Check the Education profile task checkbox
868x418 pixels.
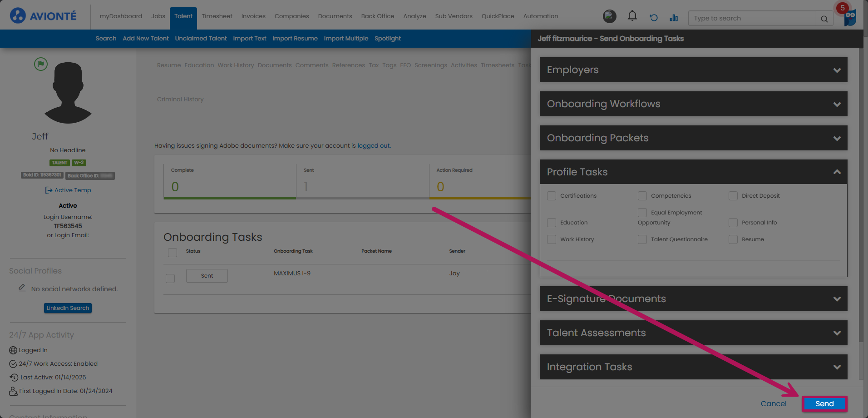coord(552,223)
